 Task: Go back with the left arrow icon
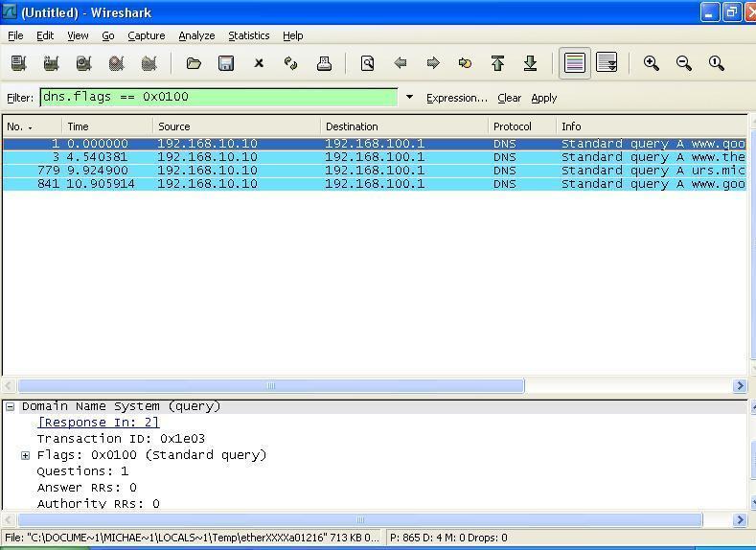click(x=401, y=63)
